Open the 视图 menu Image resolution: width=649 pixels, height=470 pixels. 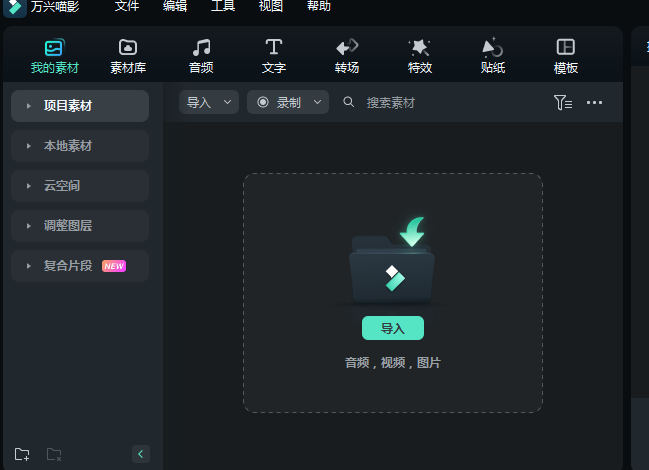tap(271, 6)
